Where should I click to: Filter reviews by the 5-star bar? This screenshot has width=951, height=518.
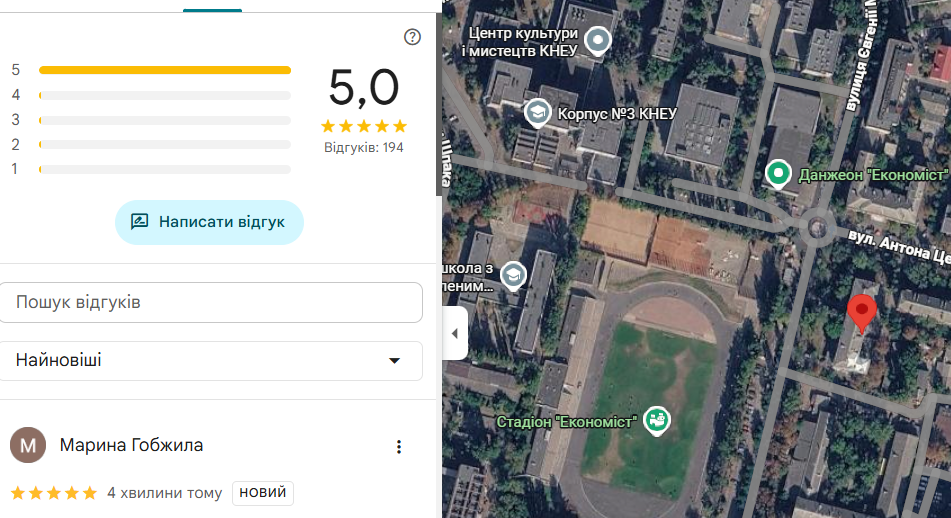[165, 70]
